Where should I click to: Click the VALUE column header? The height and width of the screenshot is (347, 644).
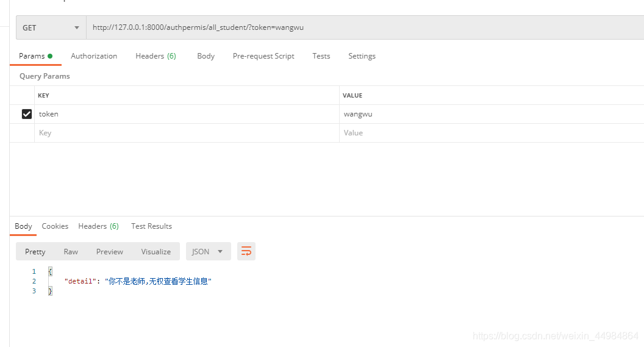click(x=352, y=95)
